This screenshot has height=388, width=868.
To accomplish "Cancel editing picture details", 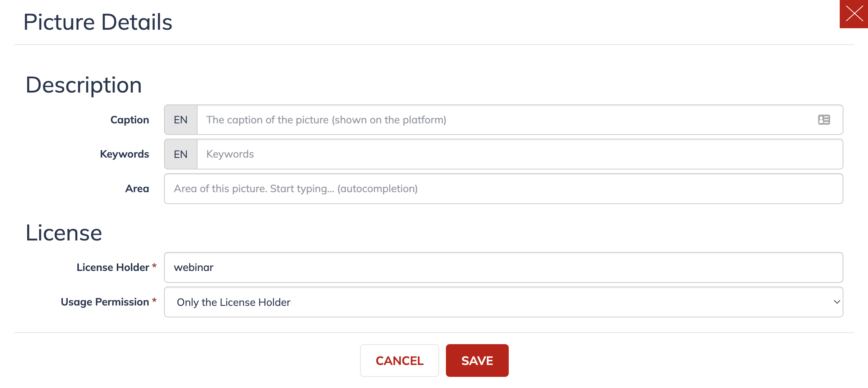I will (x=399, y=360).
